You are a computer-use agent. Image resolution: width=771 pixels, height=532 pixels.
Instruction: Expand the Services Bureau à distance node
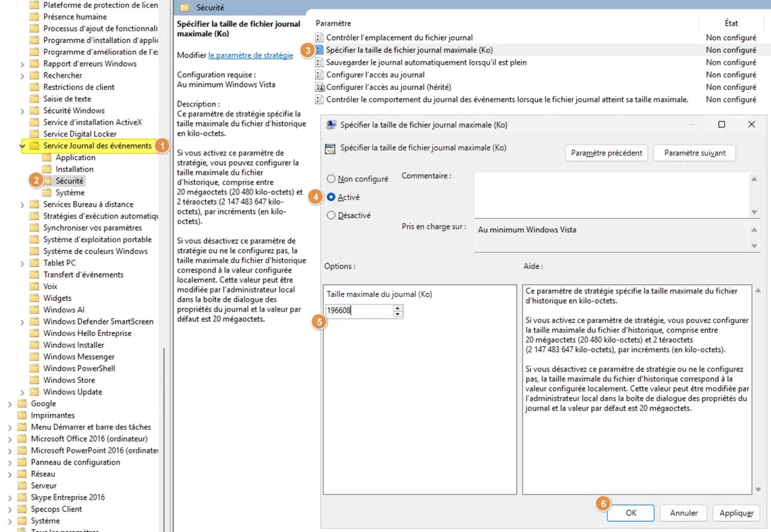23,204
